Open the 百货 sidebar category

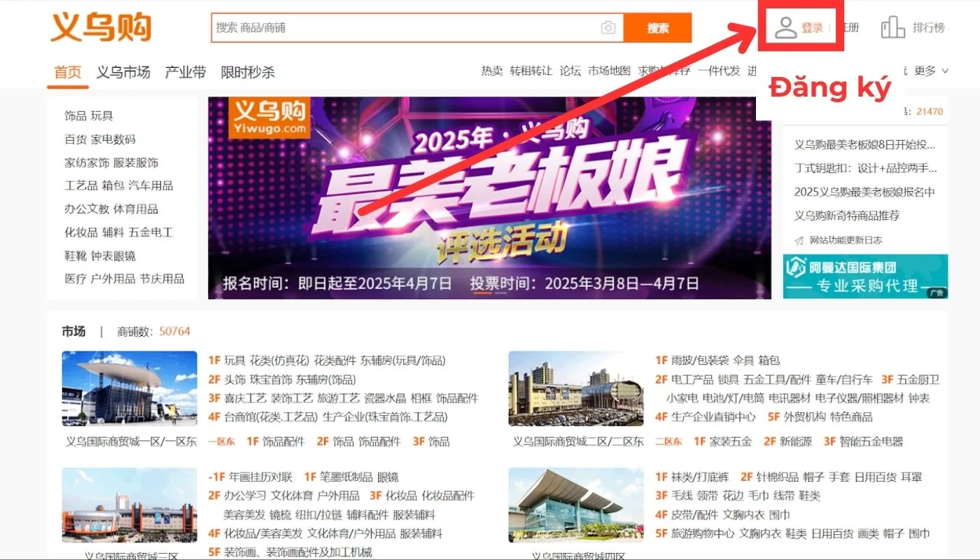click(x=76, y=139)
